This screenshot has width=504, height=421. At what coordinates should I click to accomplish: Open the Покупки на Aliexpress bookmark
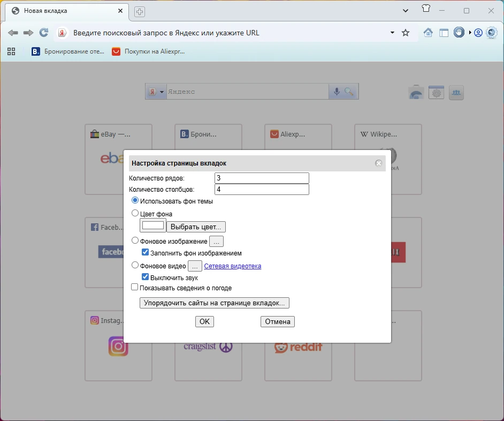(x=148, y=51)
